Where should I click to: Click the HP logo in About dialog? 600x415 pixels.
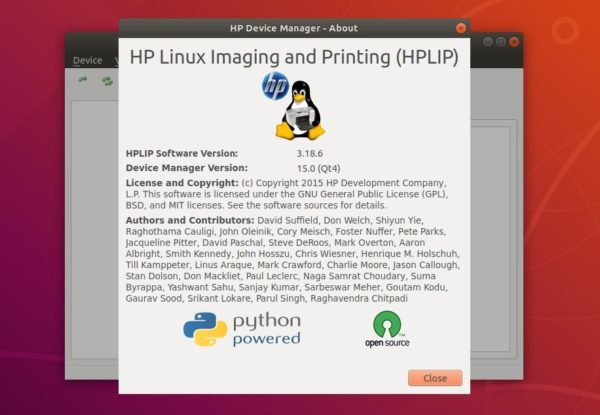(x=275, y=86)
